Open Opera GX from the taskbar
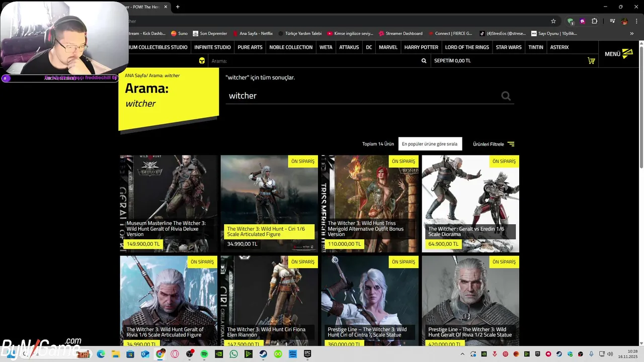 pos(175,354)
